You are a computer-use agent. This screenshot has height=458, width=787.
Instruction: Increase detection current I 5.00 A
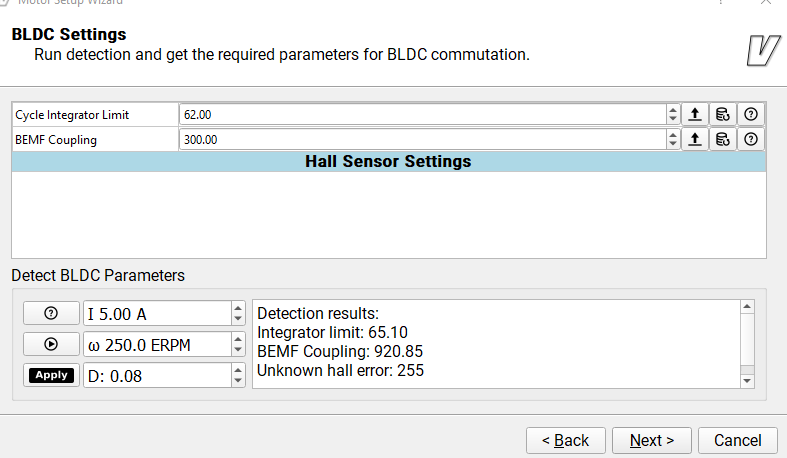[238, 308]
